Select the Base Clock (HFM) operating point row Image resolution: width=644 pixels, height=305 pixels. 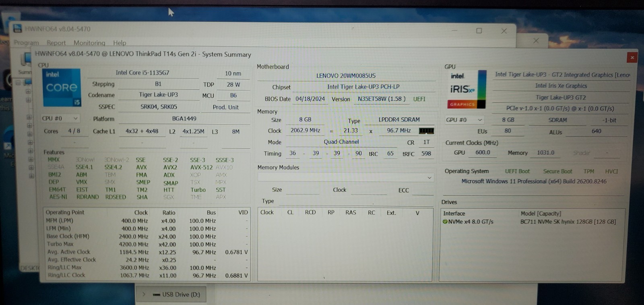(147, 237)
